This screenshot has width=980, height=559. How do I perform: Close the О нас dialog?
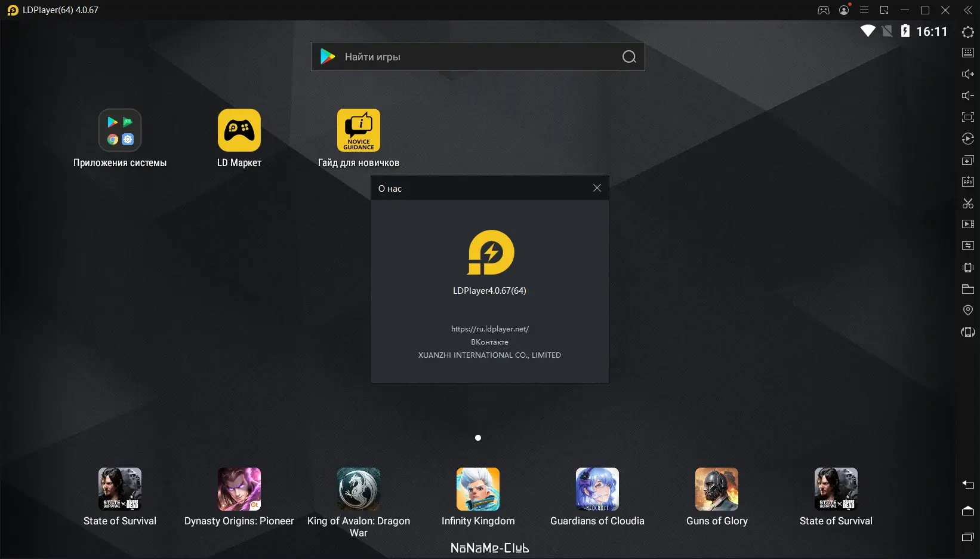[597, 188]
